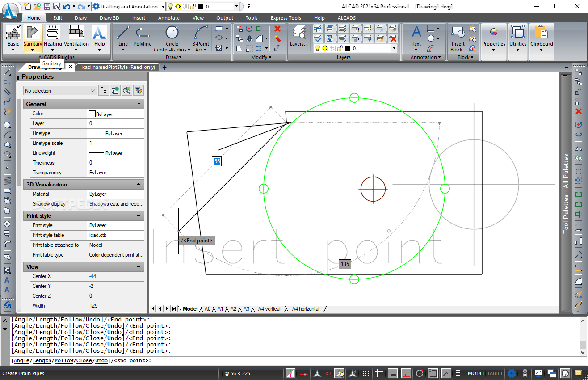Open icad-namedPlotStyle (Read-only) document tab
Image resolution: width=588 pixels, height=380 pixels.
(x=118, y=67)
